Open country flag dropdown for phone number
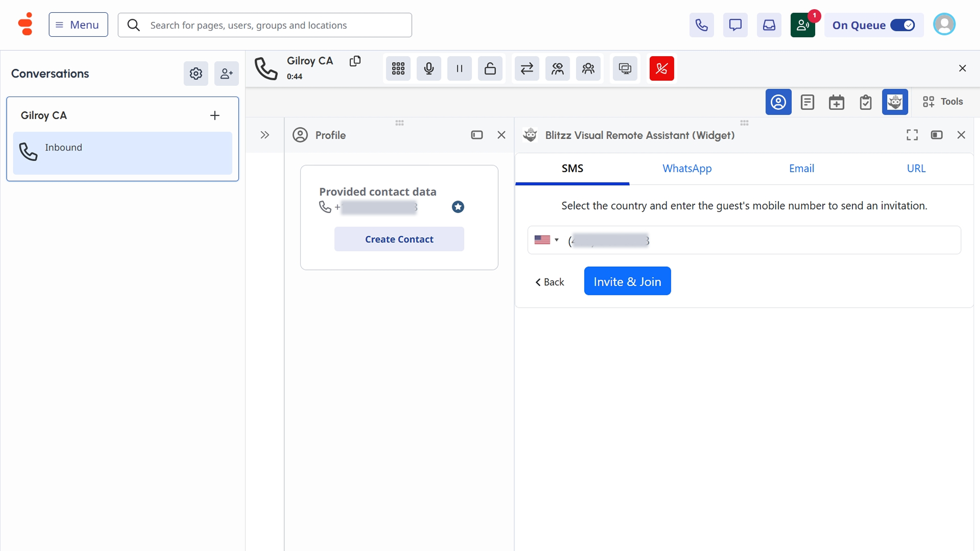 click(546, 240)
